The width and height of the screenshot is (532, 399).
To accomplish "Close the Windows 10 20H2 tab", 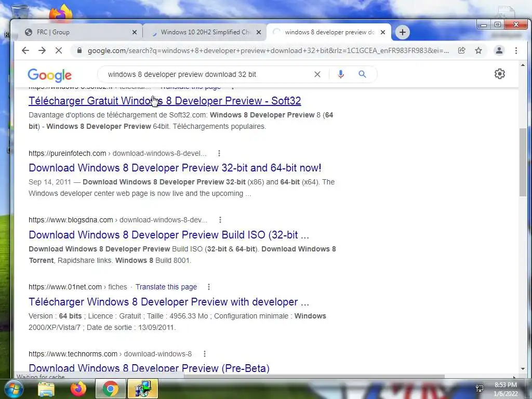I will 259,32.
